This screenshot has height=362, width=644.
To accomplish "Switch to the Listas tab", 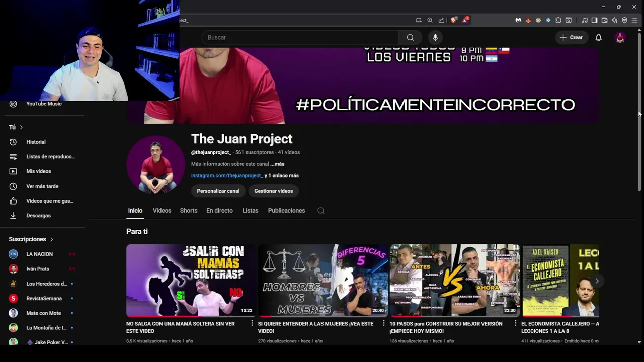I will 250,211.
